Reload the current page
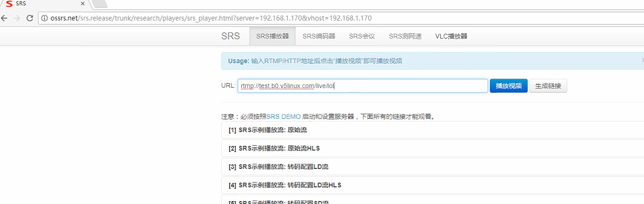Viewport: 644px width, 204px height. (x=30, y=18)
